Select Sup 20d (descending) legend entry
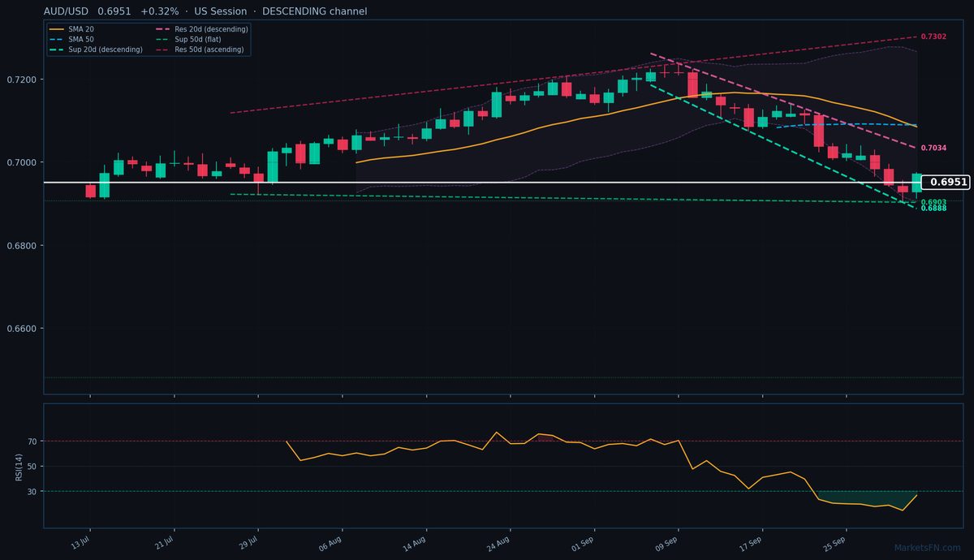Screen dimensions: 974x560 96,50
